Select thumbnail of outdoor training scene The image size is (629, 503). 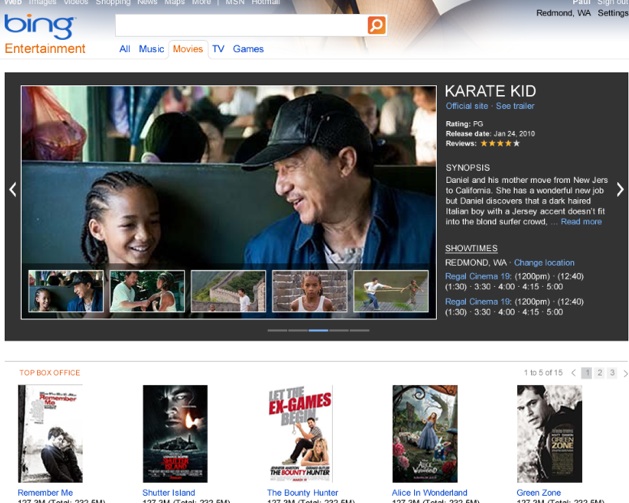pyautogui.click(x=391, y=291)
